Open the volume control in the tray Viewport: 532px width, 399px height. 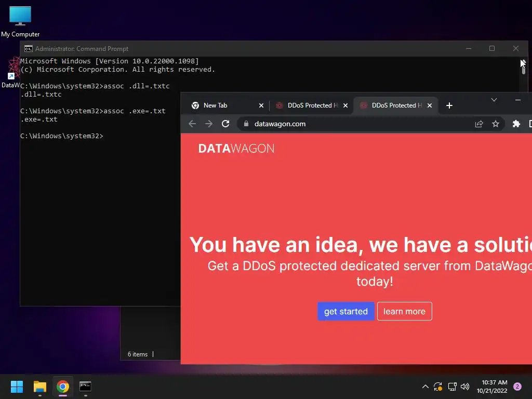coord(465,387)
